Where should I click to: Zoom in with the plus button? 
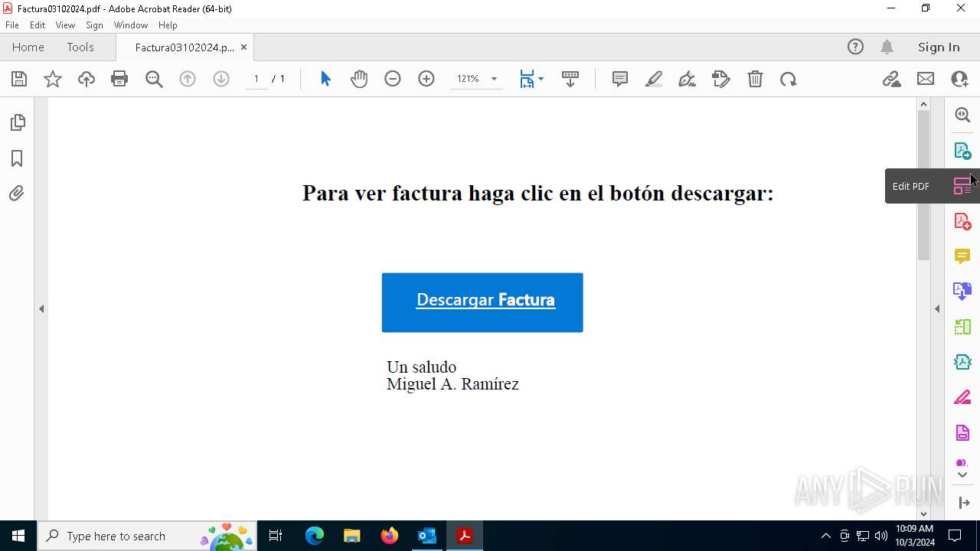pos(426,79)
